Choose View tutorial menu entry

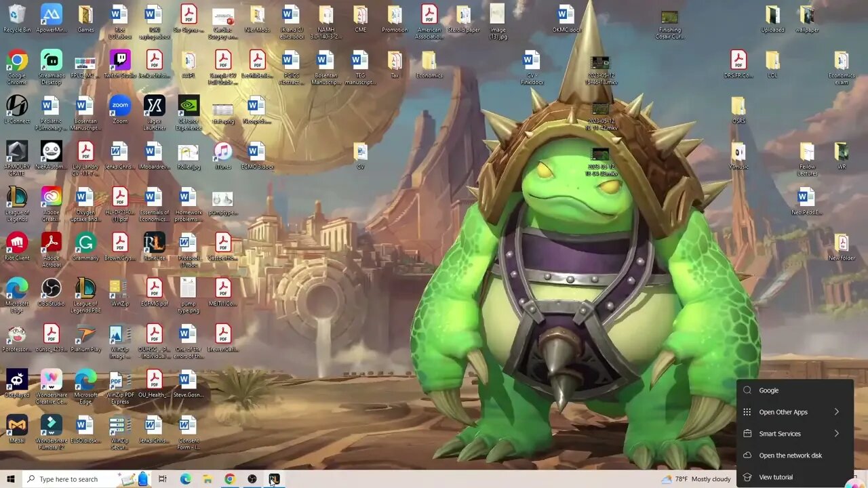[795, 477]
